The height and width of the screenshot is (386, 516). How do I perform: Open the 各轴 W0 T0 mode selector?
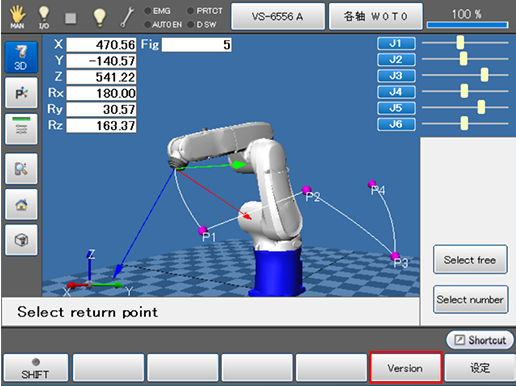(376, 16)
